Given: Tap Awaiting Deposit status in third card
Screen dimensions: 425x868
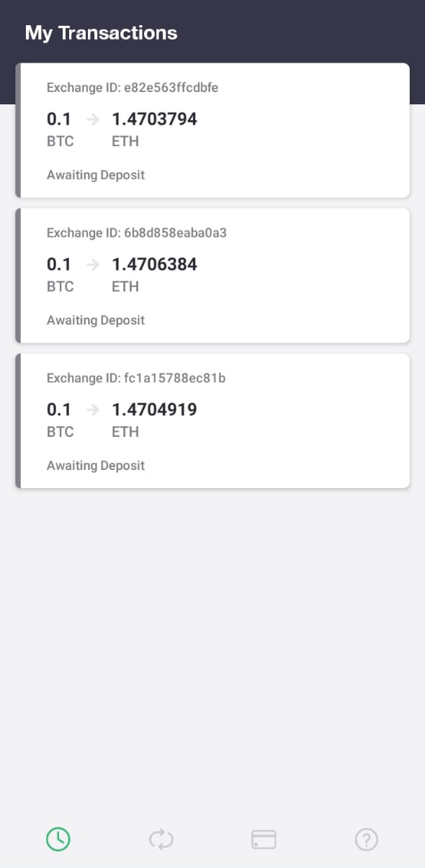Looking at the screenshot, I should click(96, 466).
